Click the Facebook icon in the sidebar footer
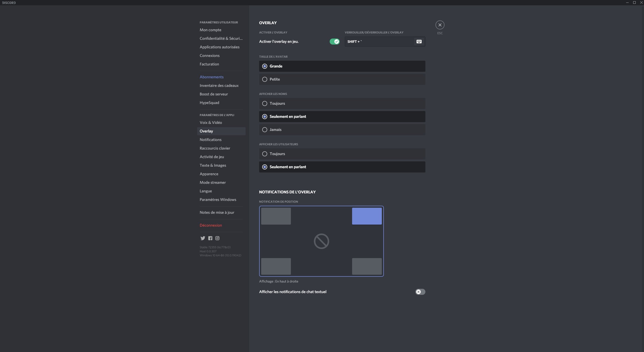The width and height of the screenshot is (644, 352). 210,238
